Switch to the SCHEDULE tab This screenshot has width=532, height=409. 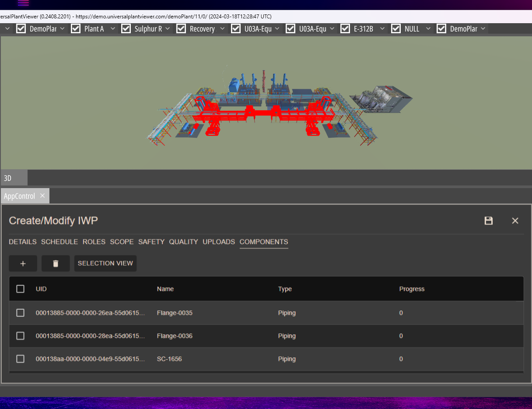(59, 241)
